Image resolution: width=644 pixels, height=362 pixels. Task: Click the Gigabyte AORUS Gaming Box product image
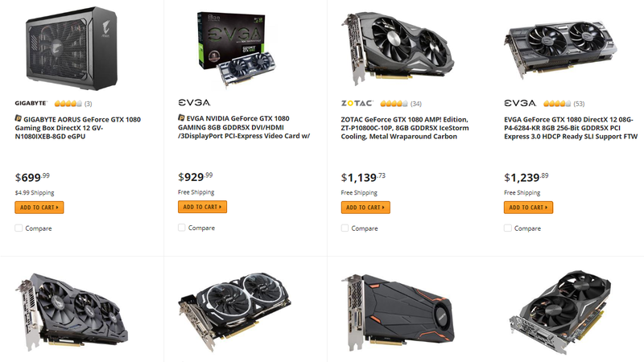[72, 48]
